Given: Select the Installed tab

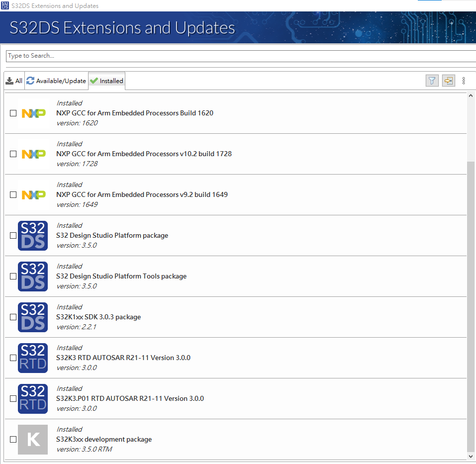Looking at the screenshot, I should [106, 80].
